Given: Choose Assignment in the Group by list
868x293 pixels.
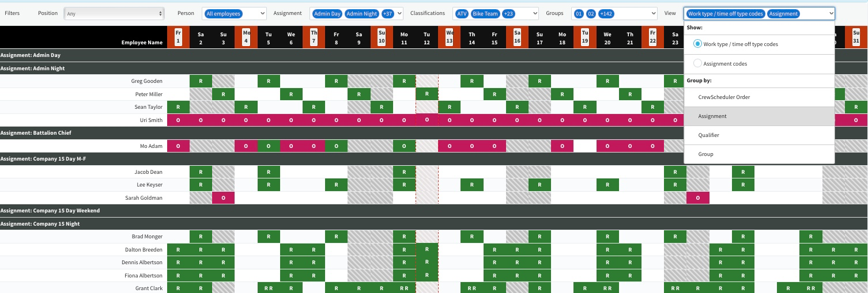Looking at the screenshot, I should (x=759, y=116).
